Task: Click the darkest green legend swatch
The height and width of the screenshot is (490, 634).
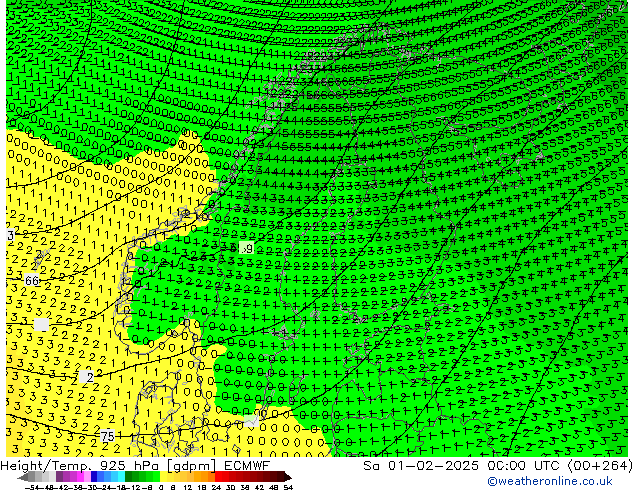Action: tap(129, 476)
